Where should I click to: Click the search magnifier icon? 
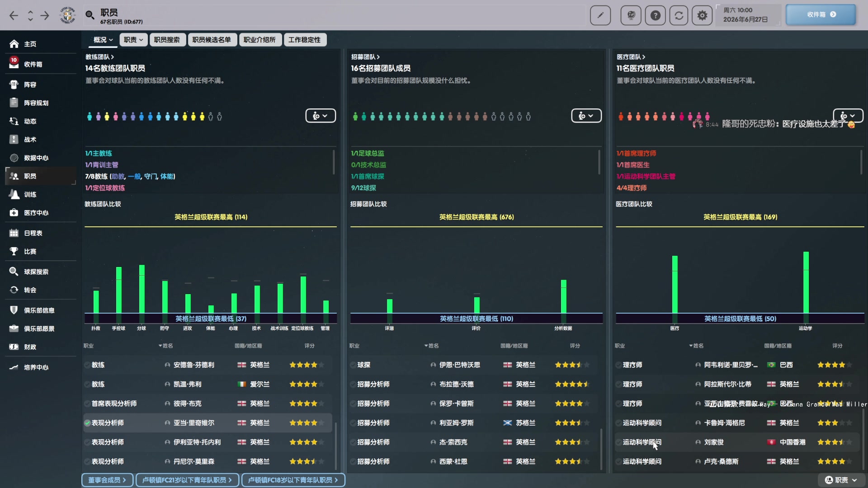[90, 16]
